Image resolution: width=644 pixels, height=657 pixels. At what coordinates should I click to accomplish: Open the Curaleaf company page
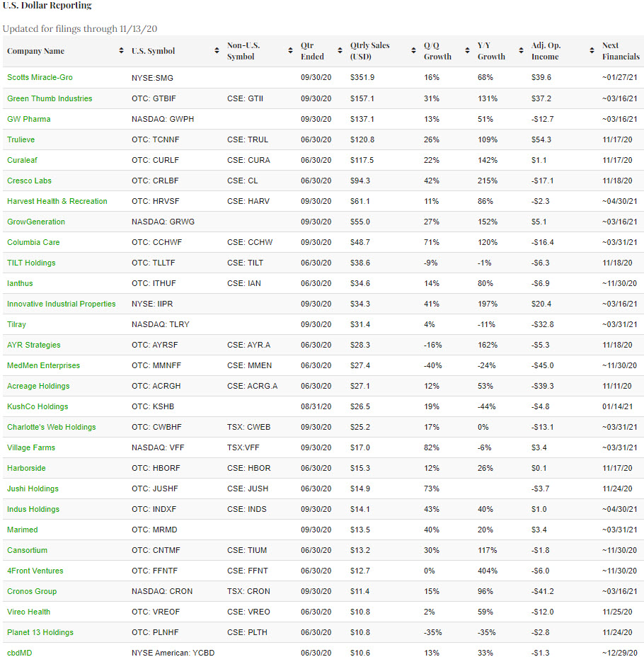tap(22, 160)
